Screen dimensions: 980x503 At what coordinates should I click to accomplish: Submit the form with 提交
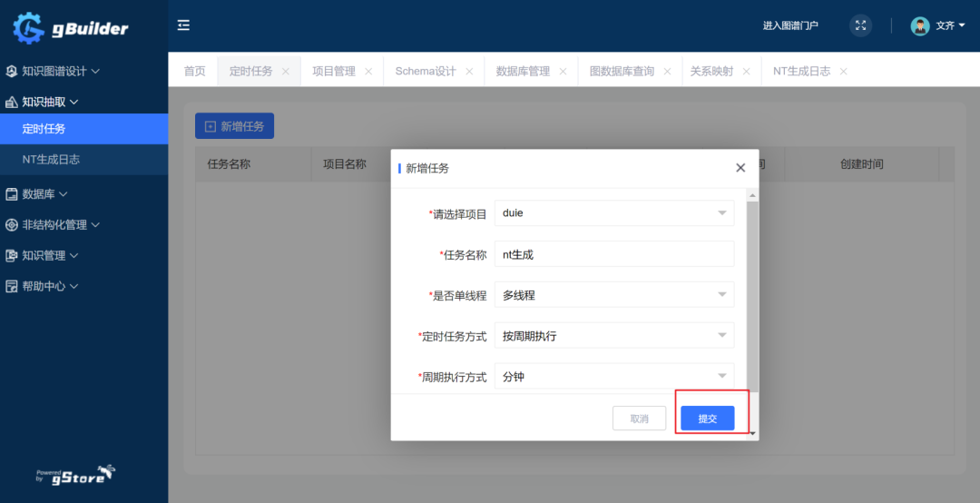click(708, 419)
